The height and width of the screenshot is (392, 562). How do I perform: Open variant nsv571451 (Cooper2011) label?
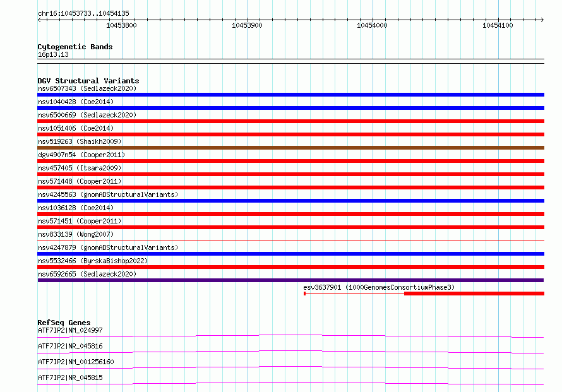(x=80, y=221)
